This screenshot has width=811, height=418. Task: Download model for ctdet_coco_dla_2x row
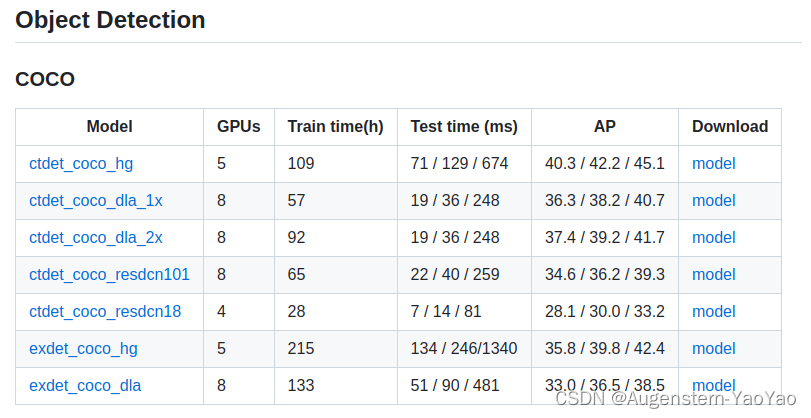[x=713, y=237]
